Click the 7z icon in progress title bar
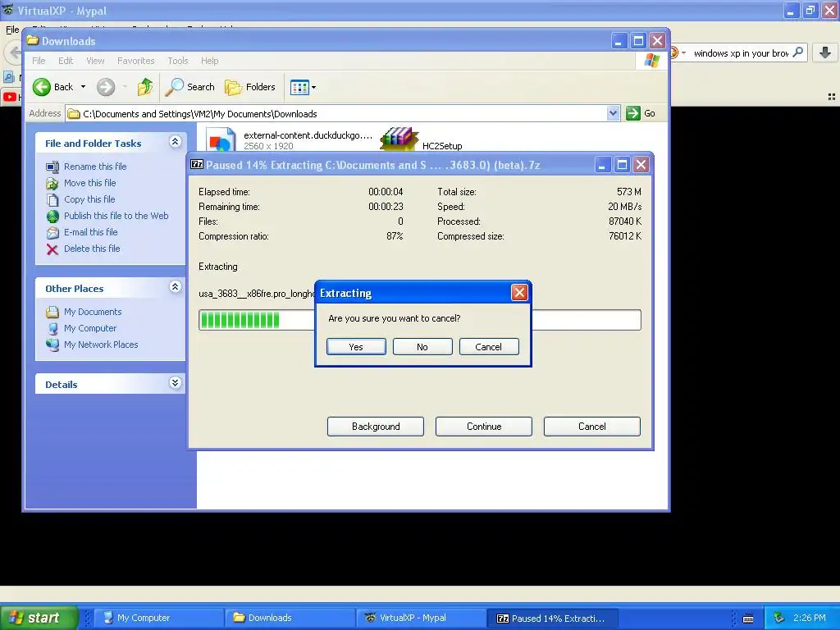The image size is (840, 630). 197,164
